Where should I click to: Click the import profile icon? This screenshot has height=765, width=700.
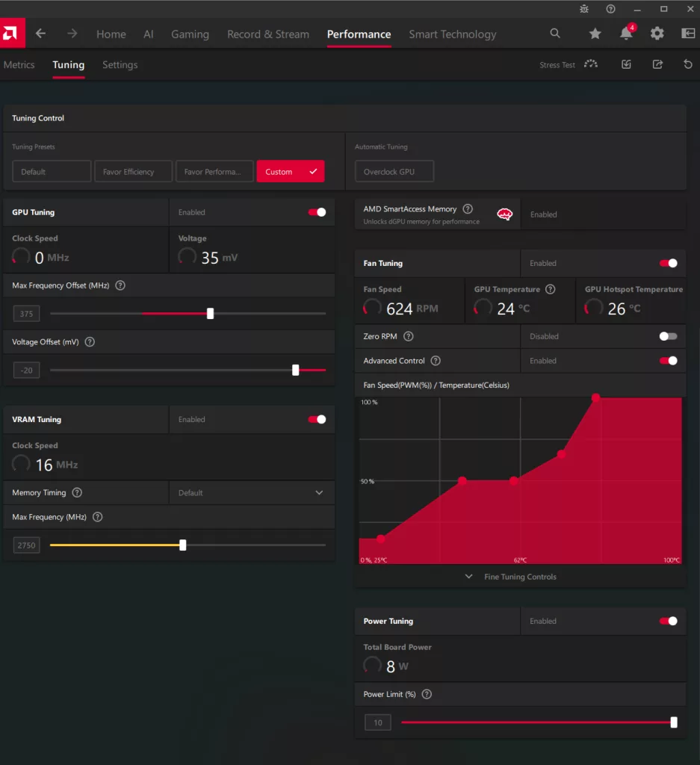(626, 64)
